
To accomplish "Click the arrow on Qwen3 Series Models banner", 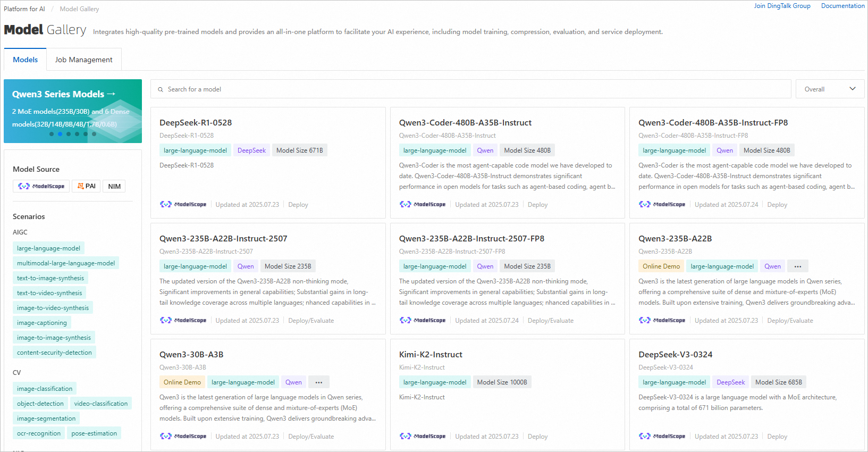I will click(111, 94).
